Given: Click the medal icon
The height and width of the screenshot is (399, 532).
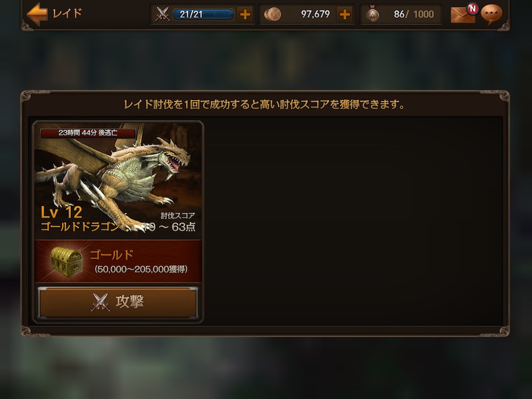Looking at the screenshot, I should [x=372, y=14].
